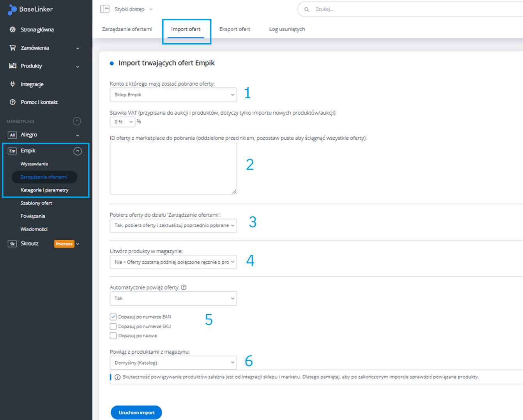The image size is (523, 420).
Task: Click the Integracje plug icon
Action: [x=12, y=84]
